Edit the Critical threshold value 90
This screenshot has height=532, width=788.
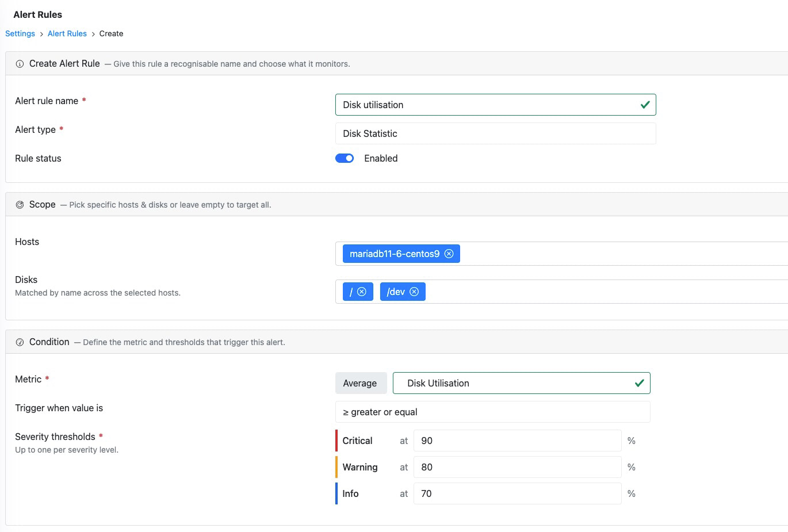click(517, 441)
